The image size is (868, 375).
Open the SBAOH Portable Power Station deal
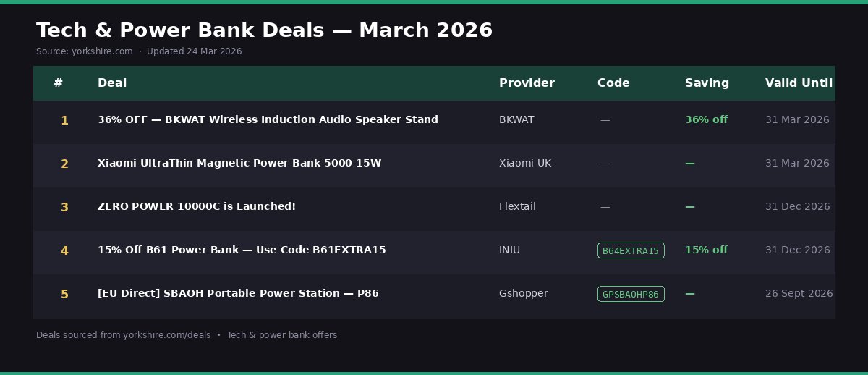pyautogui.click(x=238, y=293)
